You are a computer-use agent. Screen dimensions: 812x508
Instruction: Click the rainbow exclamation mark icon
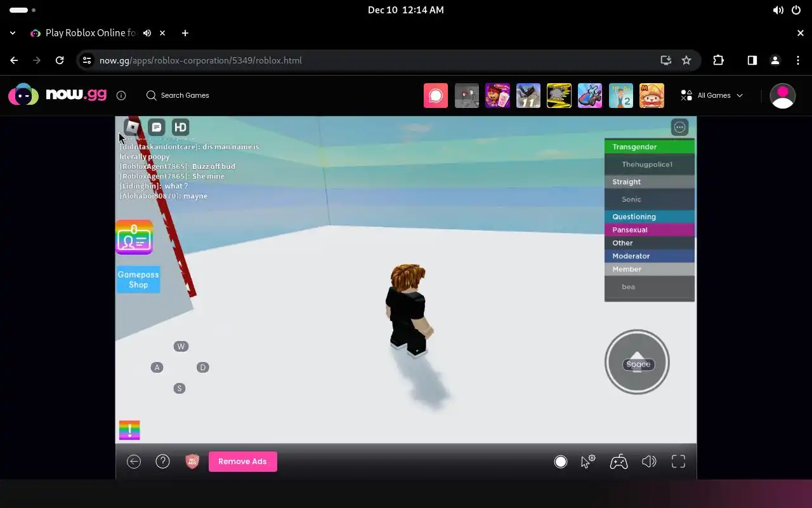129,430
